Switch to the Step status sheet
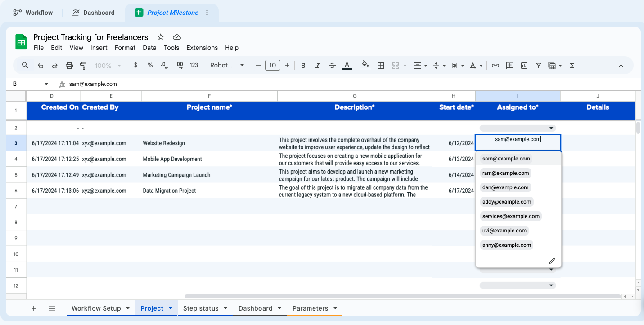Screen dimensions: 644x325 201,308
